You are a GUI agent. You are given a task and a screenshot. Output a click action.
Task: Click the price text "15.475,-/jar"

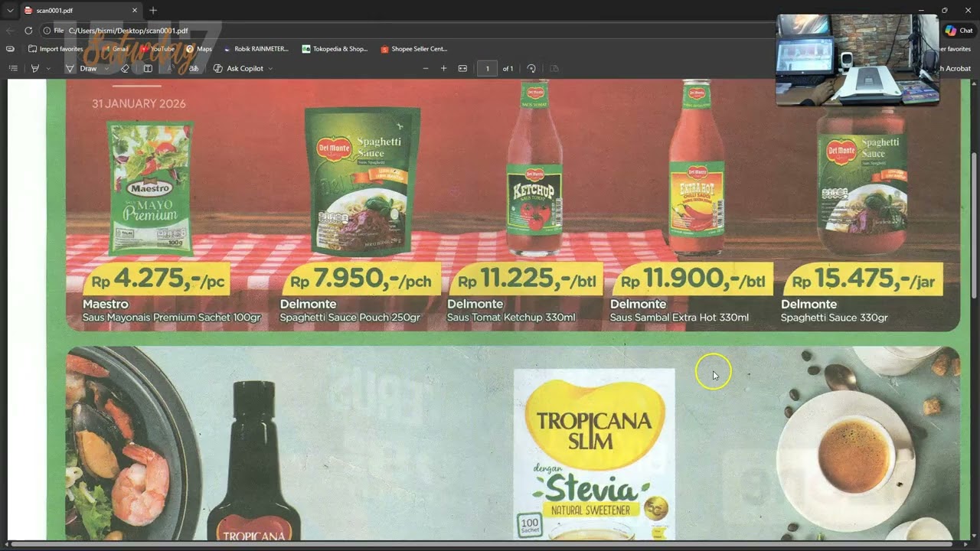(875, 279)
